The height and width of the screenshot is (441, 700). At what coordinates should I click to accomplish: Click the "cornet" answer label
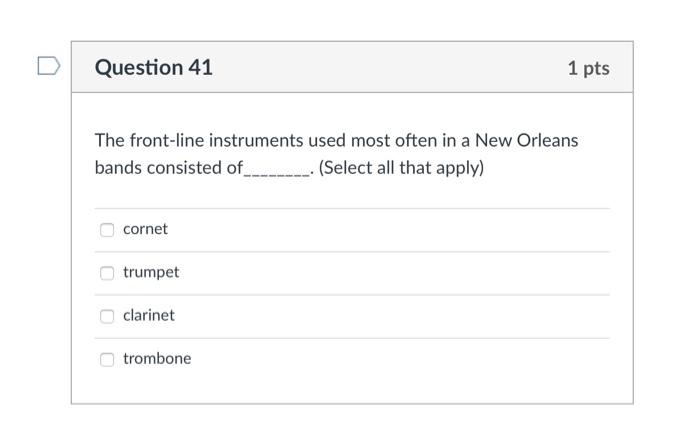[x=145, y=229]
